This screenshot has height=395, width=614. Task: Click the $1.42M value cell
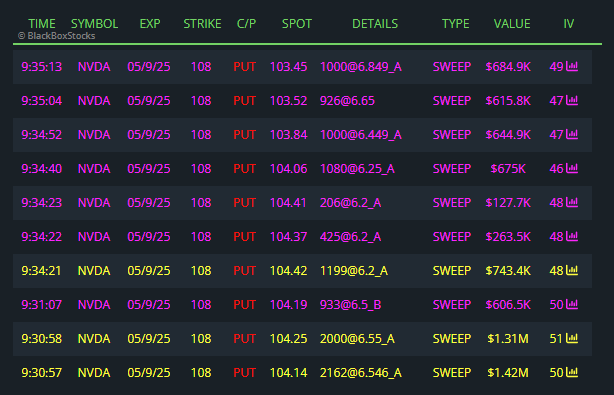point(508,373)
